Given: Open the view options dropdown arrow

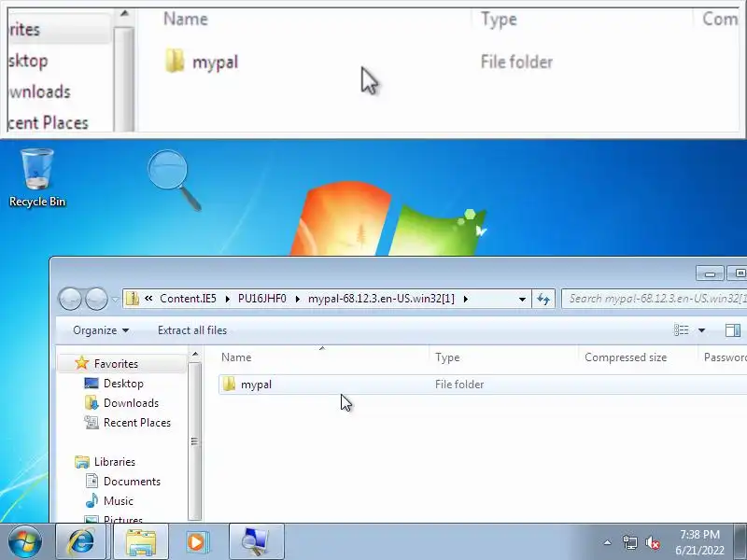Looking at the screenshot, I should (x=702, y=330).
